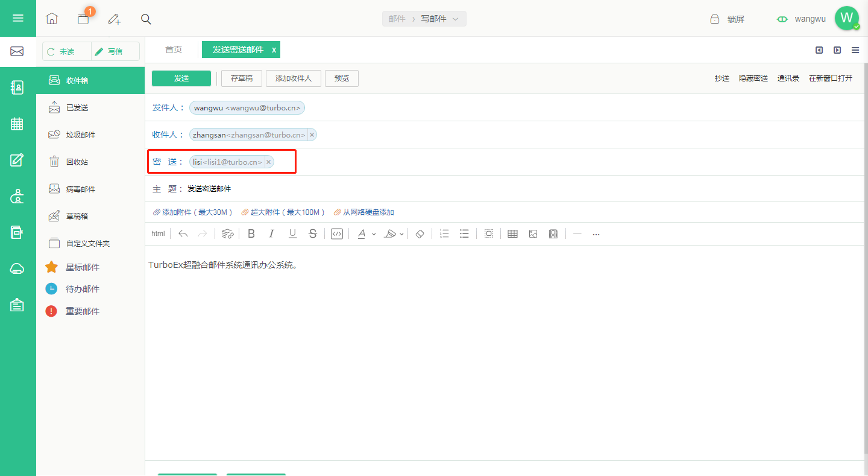Image resolution: width=868 pixels, height=476 pixels.
Task: Open the W user avatar
Action: point(847,18)
